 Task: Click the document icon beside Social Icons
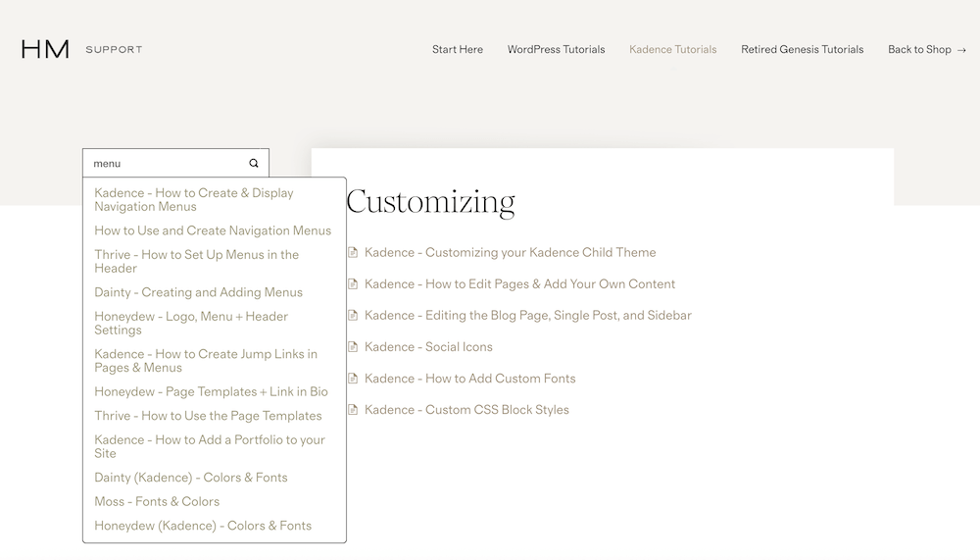click(x=353, y=347)
